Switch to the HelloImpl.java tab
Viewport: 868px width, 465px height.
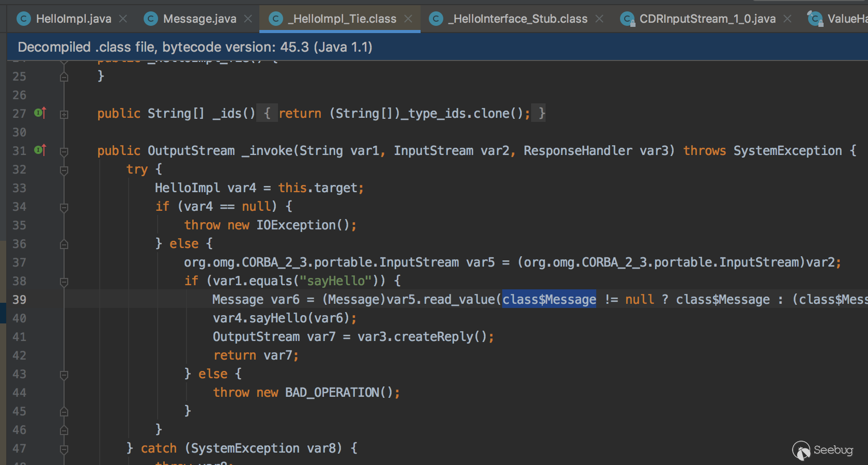click(73, 19)
